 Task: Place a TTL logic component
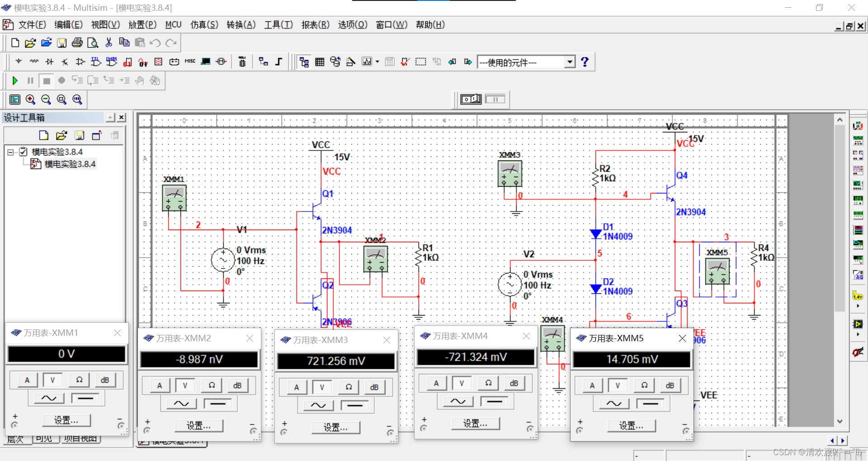click(x=96, y=61)
